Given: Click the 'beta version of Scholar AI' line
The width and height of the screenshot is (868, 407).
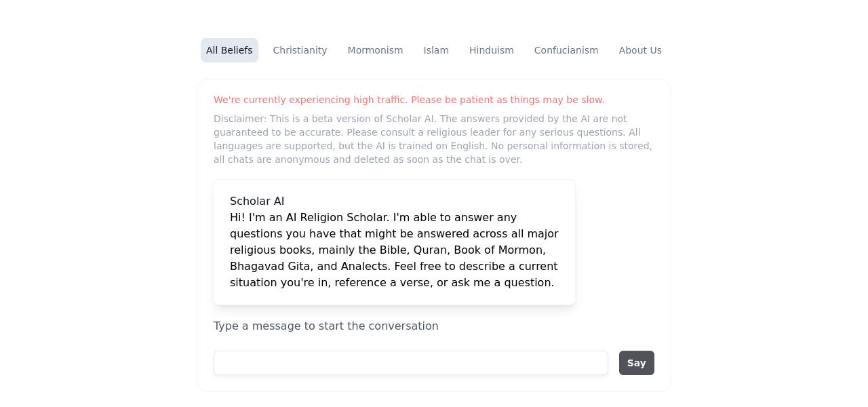Looking at the screenshot, I should [420, 119].
